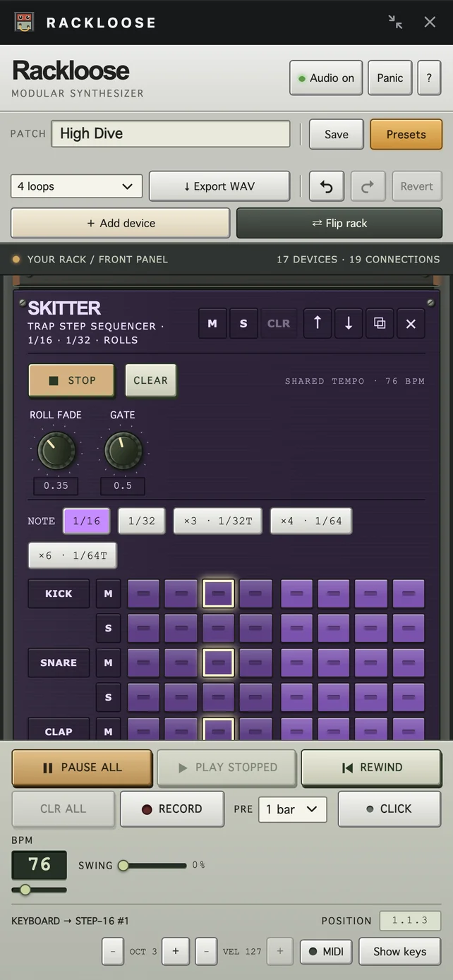
Task: Edit the patch name High Dive
Action: tap(171, 133)
